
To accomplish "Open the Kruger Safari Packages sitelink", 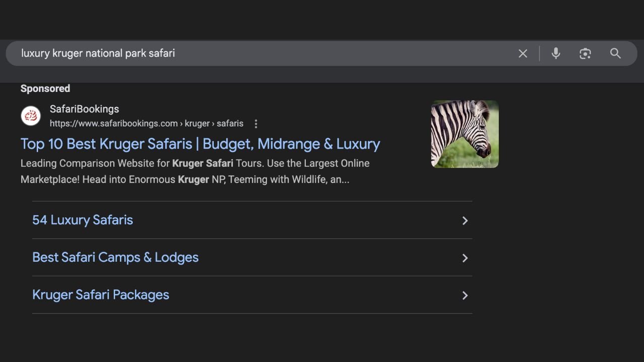I will point(101,295).
